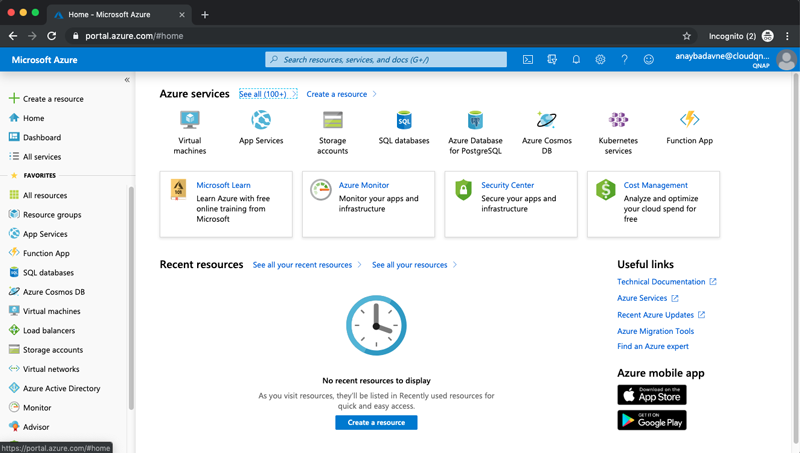Open Azure Database for PostgreSQL tile
Viewport: 800px width, 453px height.
click(x=475, y=133)
